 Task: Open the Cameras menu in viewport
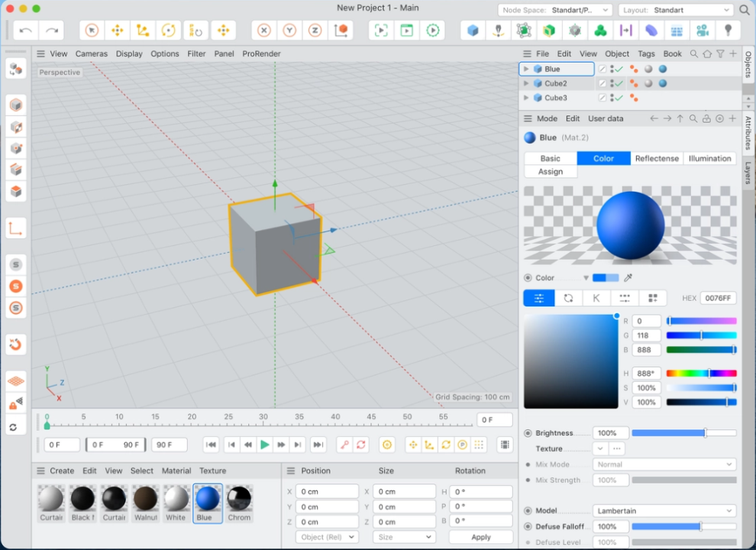[x=91, y=53]
